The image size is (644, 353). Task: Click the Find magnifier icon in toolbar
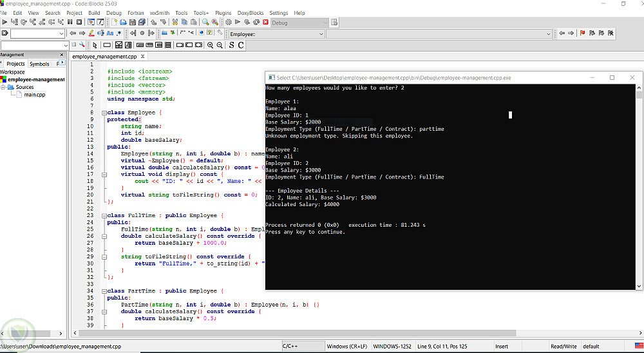(x=205, y=23)
